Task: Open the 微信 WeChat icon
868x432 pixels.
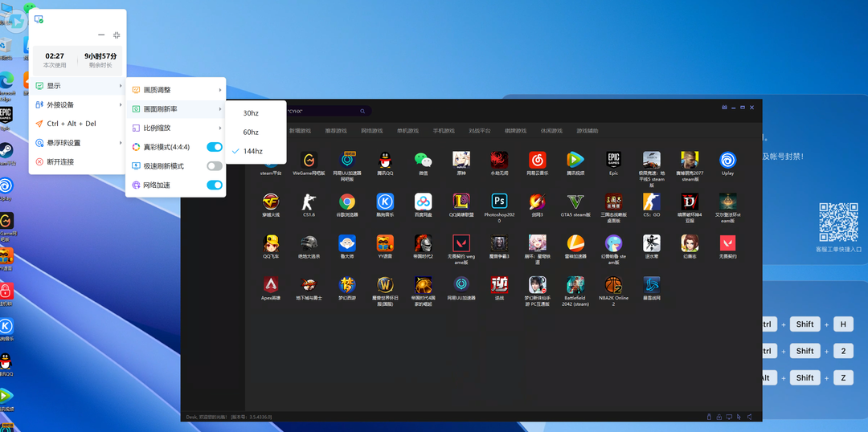Action: pos(423,160)
